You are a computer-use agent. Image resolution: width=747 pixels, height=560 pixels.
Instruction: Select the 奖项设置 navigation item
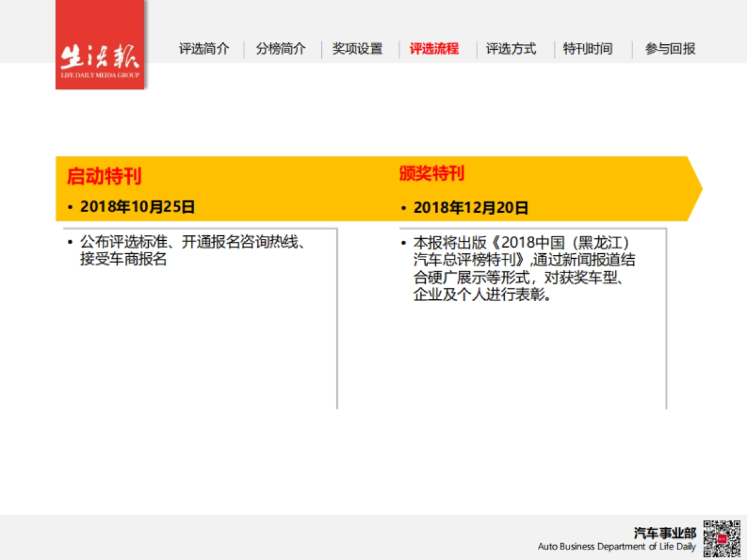[x=357, y=49]
